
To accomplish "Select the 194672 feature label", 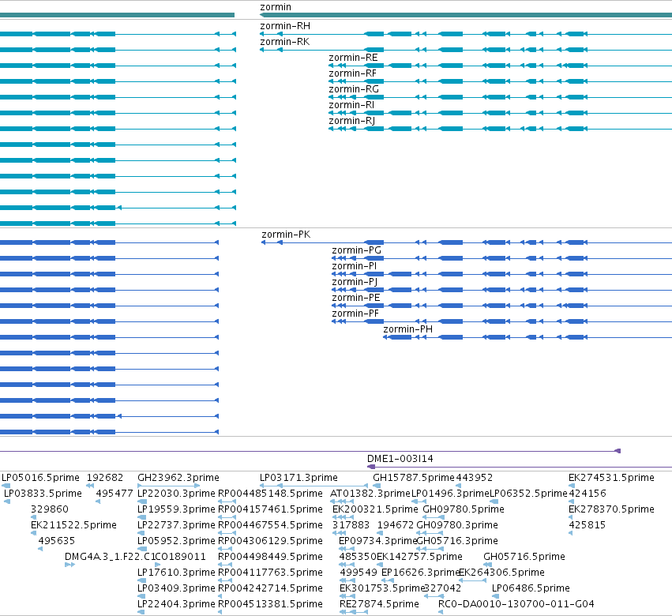I will pos(396,525).
